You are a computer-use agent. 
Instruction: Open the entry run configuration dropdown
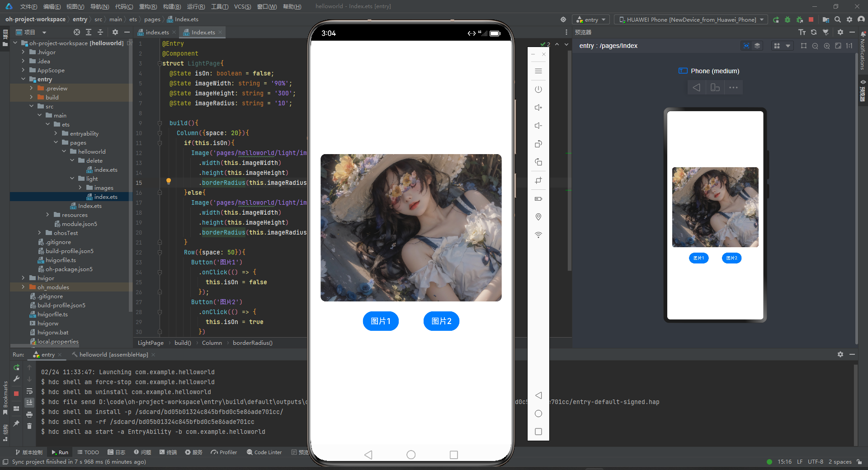[591, 19]
